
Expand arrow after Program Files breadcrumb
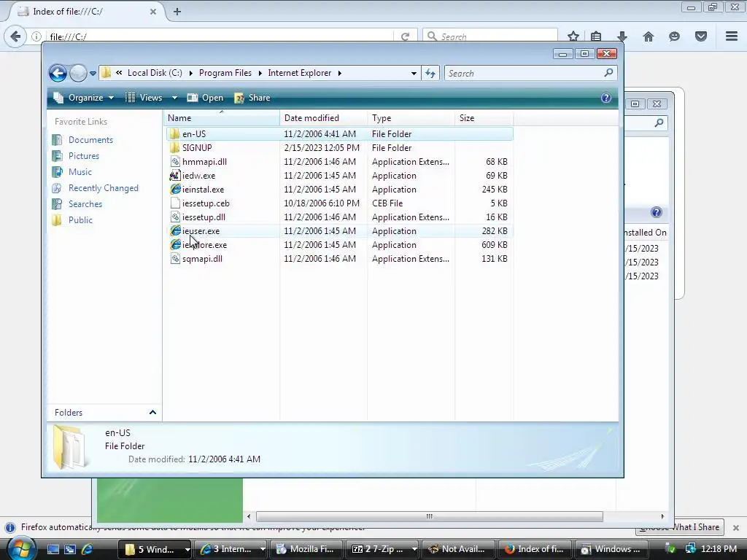coord(260,73)
